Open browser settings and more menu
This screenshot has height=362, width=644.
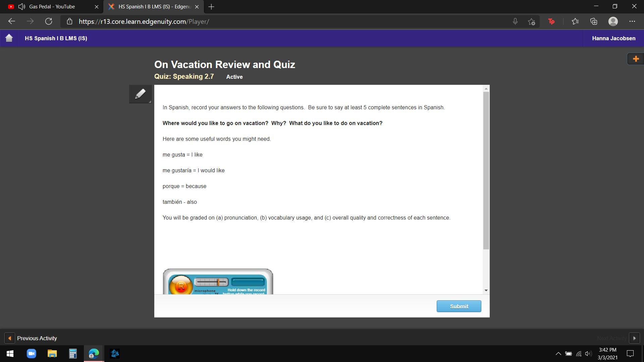coord(632,21)
